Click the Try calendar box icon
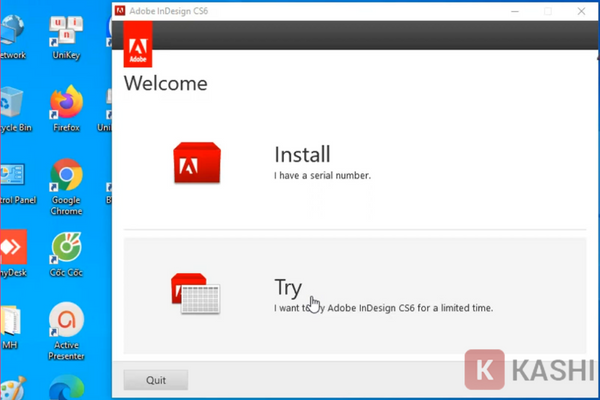Viewport: 600px width, 400px height. click(x=196, y=292)
